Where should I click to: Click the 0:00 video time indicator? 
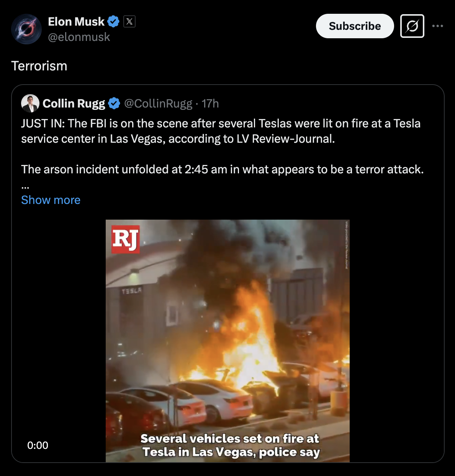point(38,445)
